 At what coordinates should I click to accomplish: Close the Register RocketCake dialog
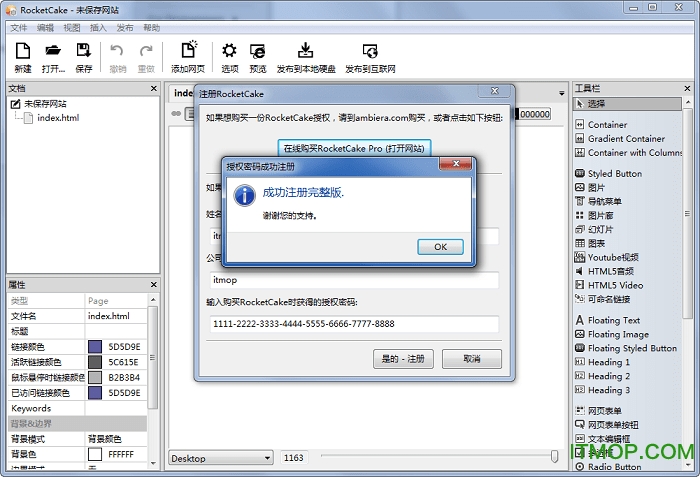(494, 91)
